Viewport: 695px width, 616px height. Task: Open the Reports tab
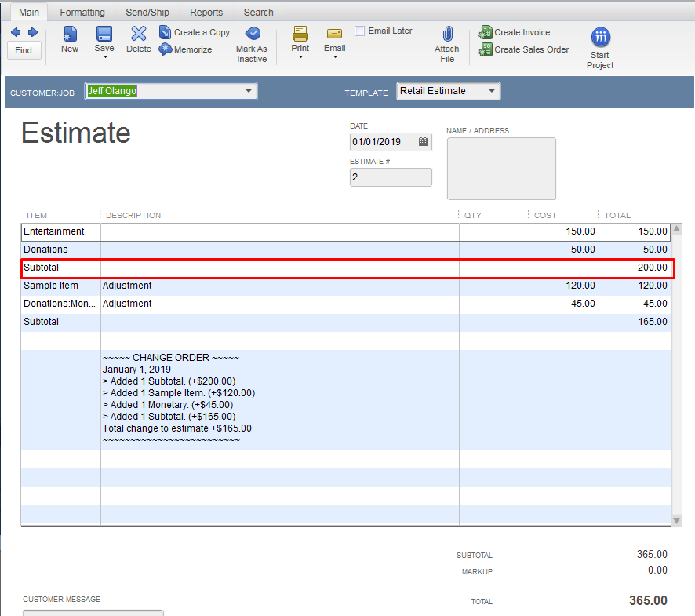click(206, 13)
